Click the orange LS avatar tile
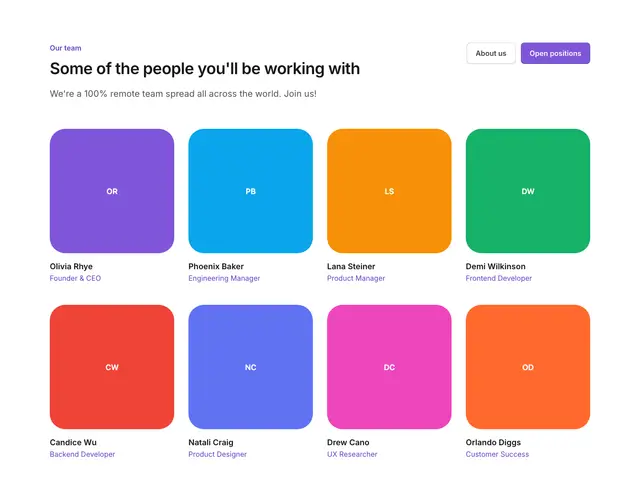 pyautogui.click(x=389, y=191)
